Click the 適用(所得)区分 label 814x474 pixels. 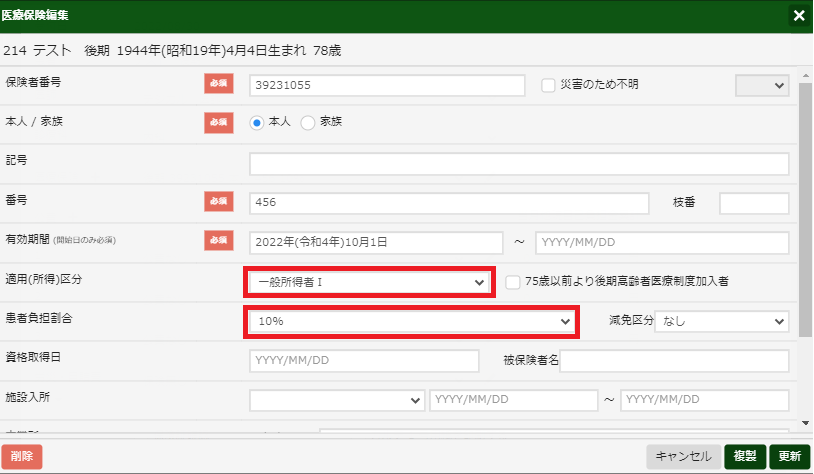[44, 279]
